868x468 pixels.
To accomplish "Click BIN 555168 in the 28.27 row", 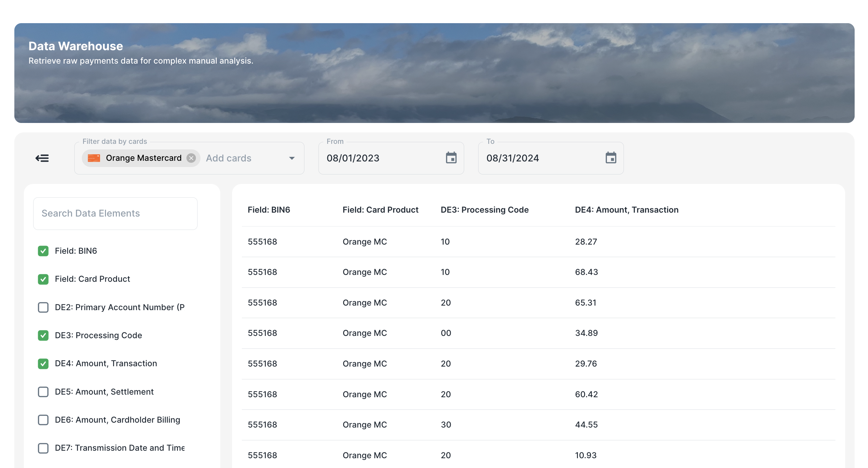I will [x=262, y=242].
